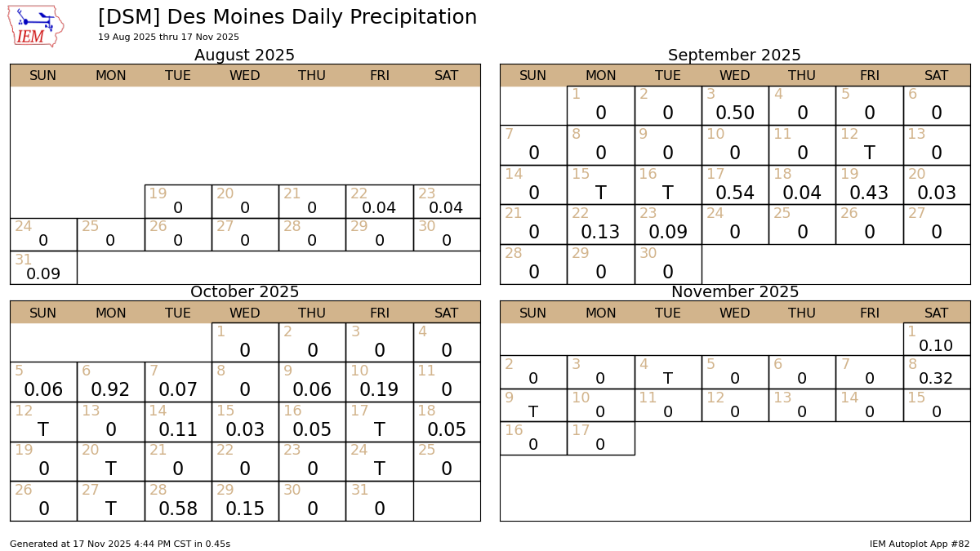
Task: Select September 19 cell showing 0.43
Action: pyautogui.click(x=869, y=185)
